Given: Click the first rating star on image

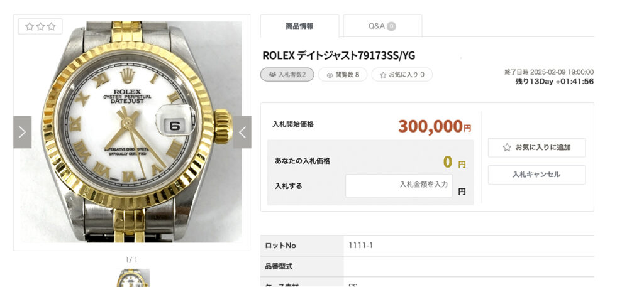Looking at the screenshot, I should 29,26.
